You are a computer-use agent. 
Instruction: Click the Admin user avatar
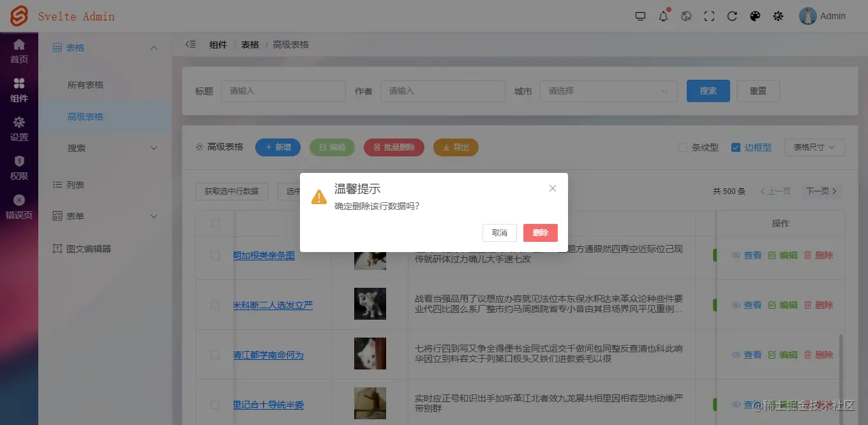click(x=808, y=16)
